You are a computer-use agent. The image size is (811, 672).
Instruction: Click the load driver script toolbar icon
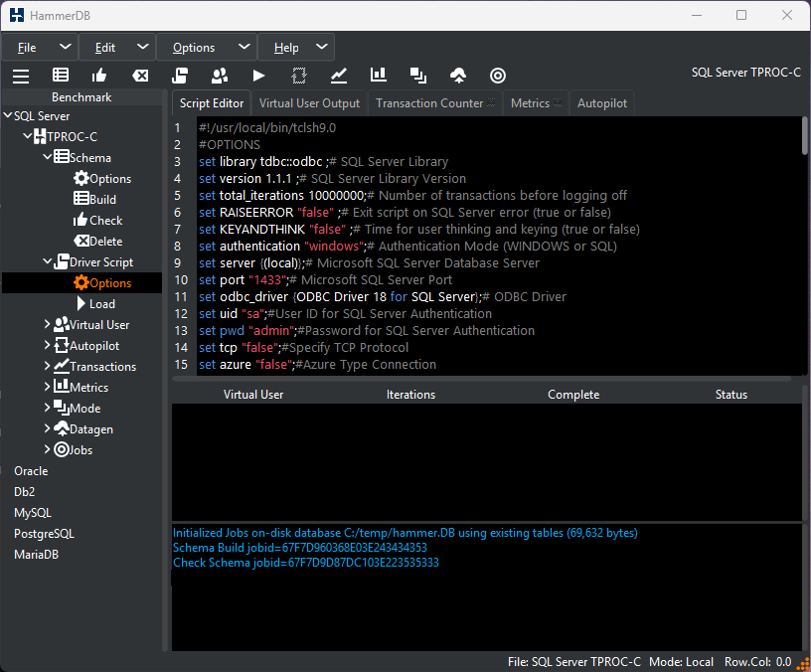click(180, 76)
